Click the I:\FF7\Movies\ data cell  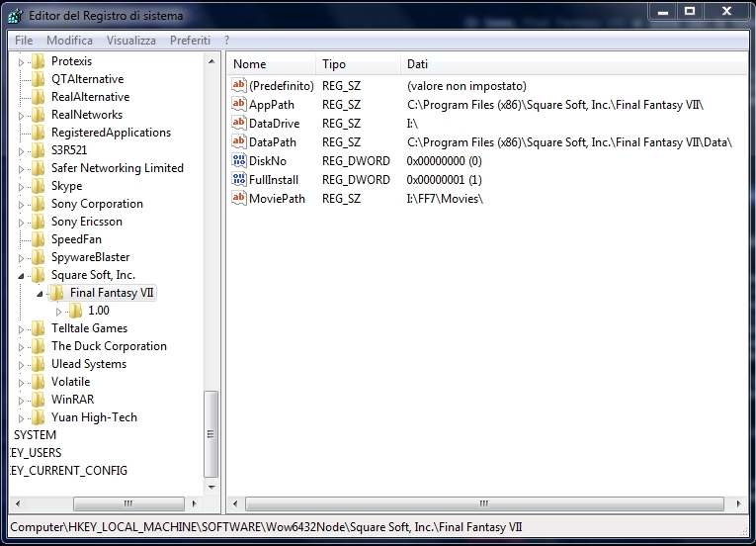point(445,199)
